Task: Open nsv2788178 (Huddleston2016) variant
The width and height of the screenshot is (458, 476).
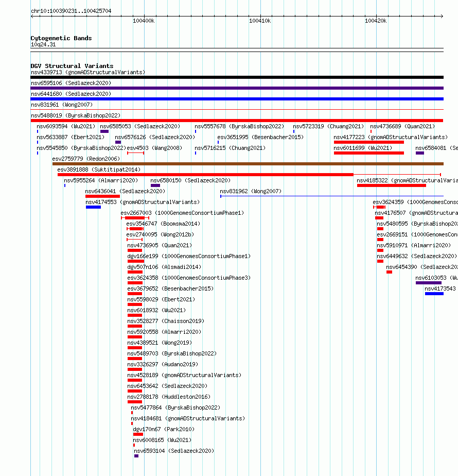Action: [169, 397]
